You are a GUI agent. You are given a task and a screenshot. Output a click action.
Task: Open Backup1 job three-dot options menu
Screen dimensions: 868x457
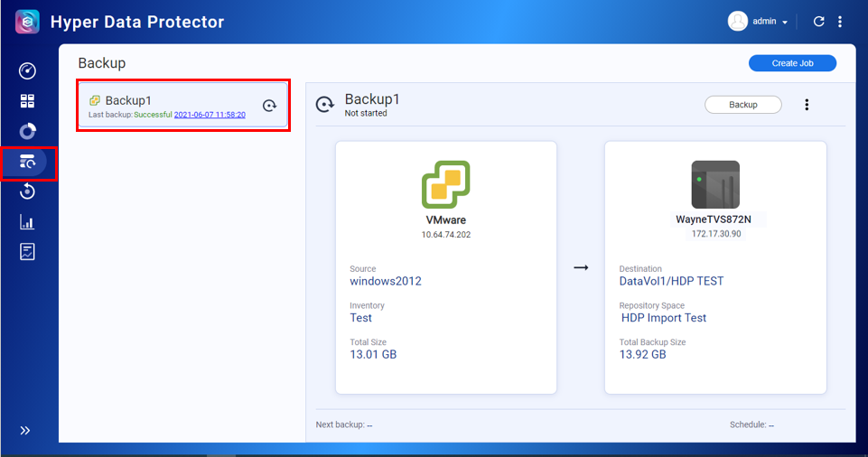tap(807, 105)
